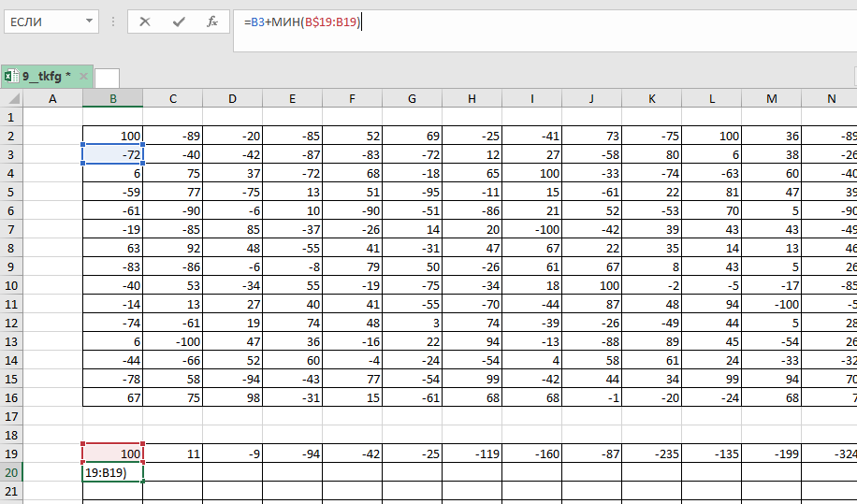Select row 19 header

coord(10,454)
